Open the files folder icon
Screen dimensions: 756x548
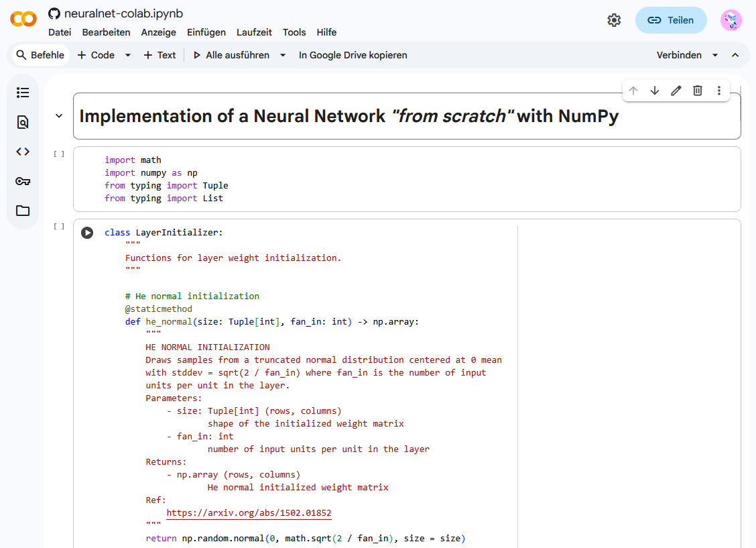pos(23,211)
